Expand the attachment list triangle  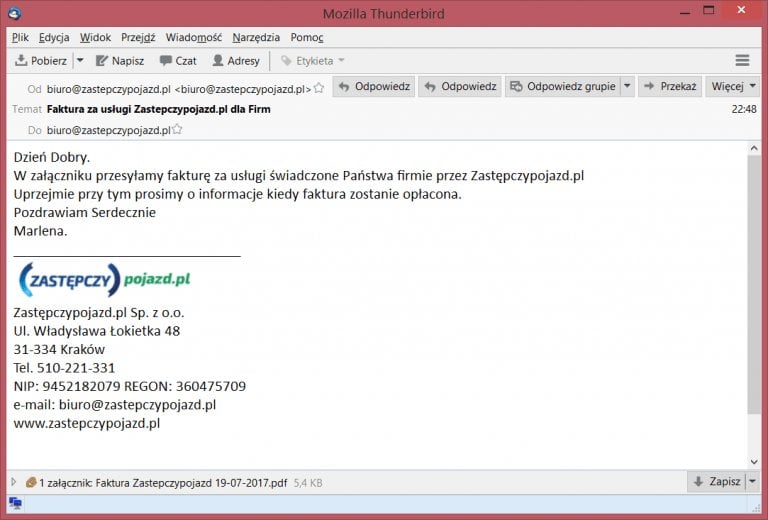[14, 482]
